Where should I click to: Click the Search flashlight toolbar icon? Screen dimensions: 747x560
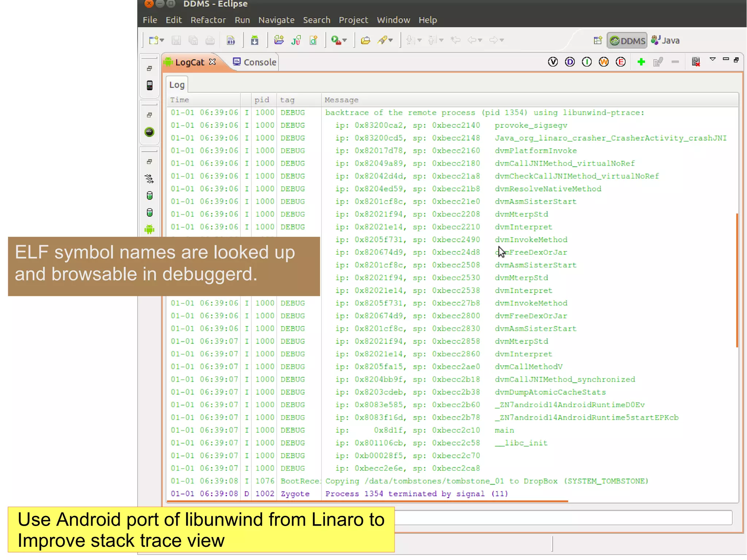pos(382,40)
